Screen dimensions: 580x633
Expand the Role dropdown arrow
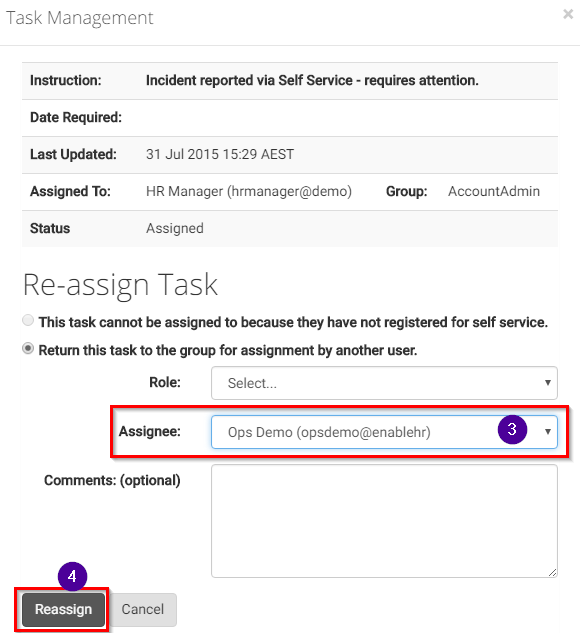coord(548,383)
